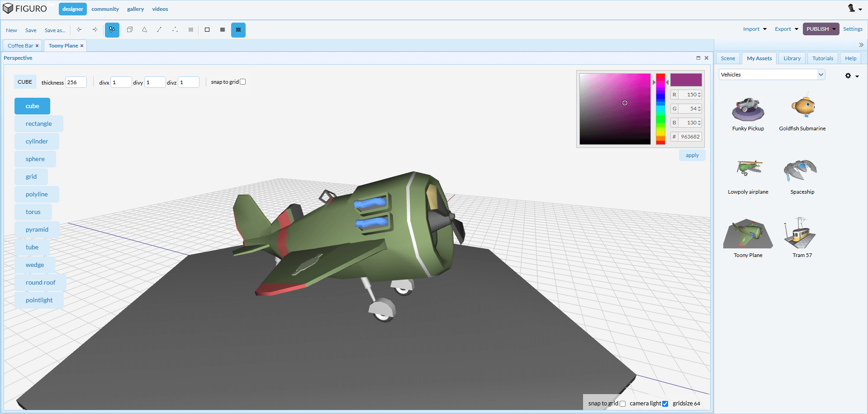
Task: Select the edge selection mode icon
Action: click(159, 30)
